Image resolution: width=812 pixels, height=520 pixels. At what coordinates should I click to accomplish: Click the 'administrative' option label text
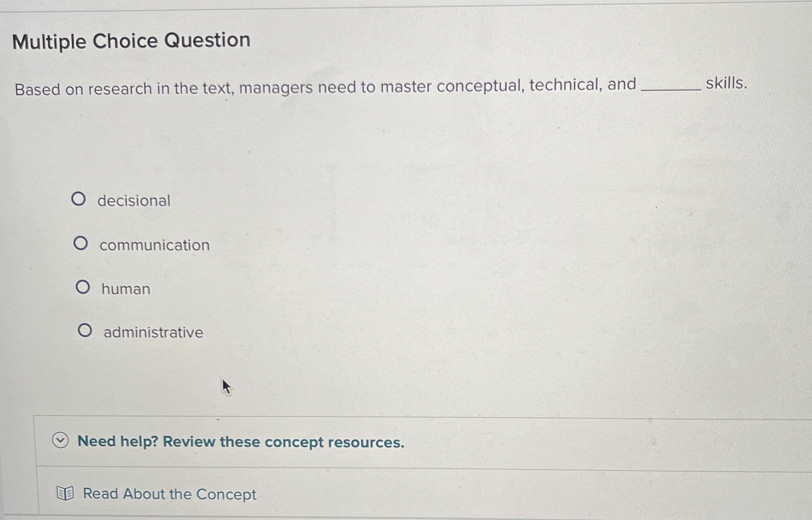point(153,332)
